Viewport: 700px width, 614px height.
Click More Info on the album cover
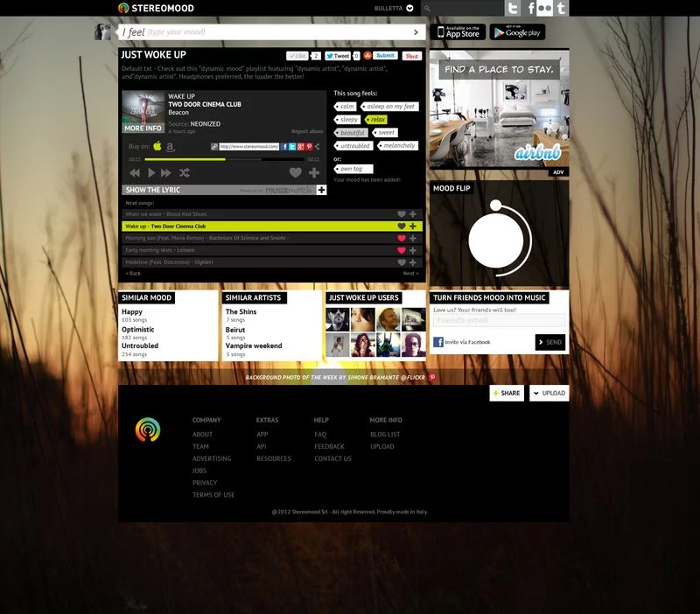pos(143,128)
